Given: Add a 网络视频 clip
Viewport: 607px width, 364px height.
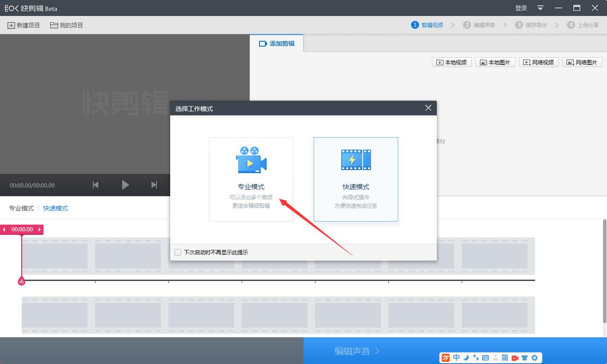Looking at the screenshot, I should tap(539, 62).
